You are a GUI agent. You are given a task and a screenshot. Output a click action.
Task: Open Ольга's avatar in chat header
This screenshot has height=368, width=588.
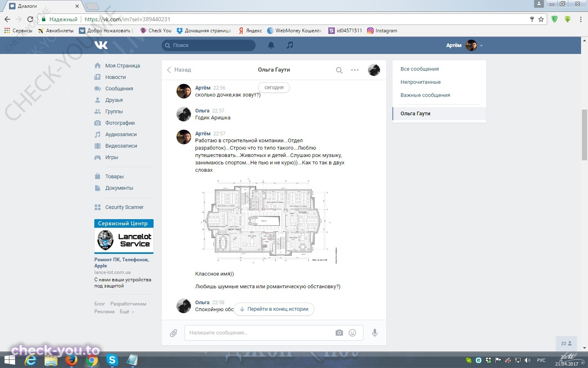pyautogui.click(x=374, y=70)
